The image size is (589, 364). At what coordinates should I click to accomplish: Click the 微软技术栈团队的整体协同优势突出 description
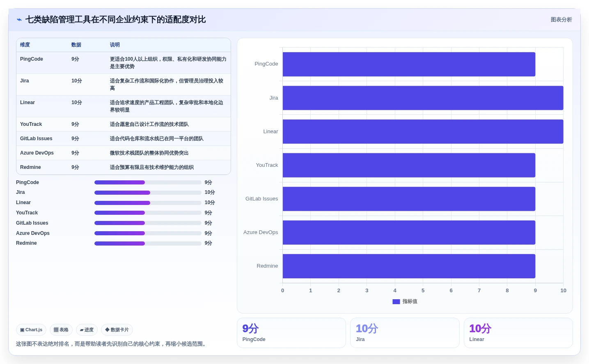[x=149, y=153]
